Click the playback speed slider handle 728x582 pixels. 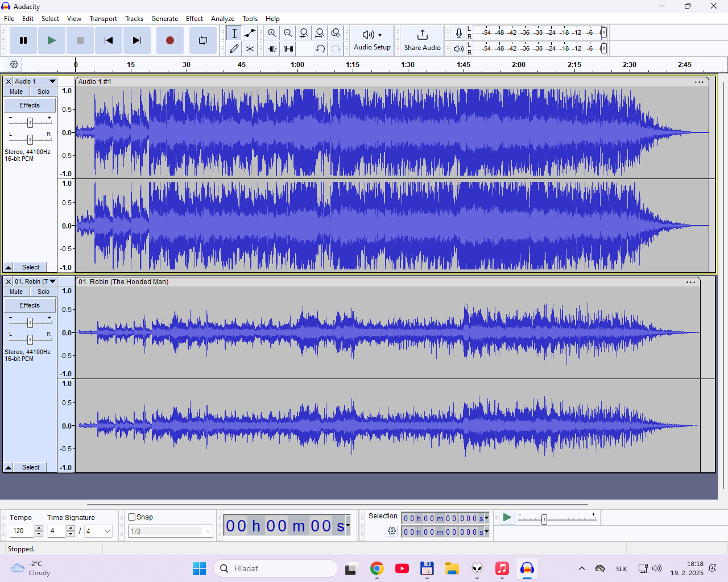[x=544, y=519]
